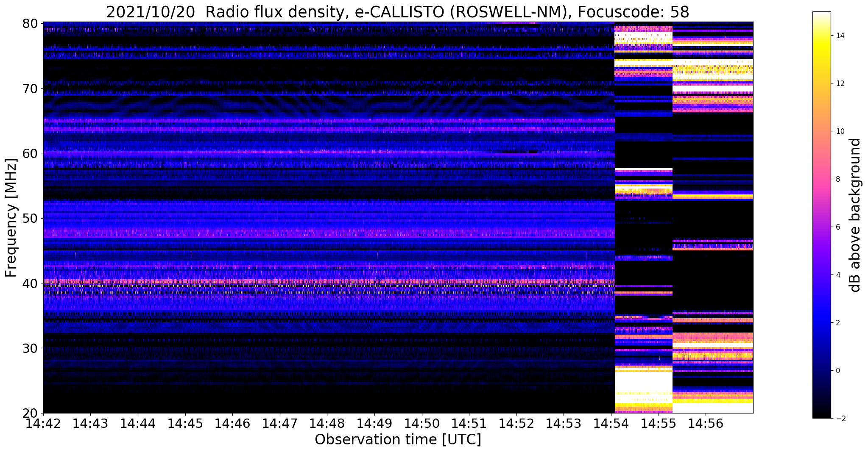Viewport: 868px width, 452px height.
Task: Click the 30 MHz frequency tick label
Action: pyautogui.click(x=29, y=348)
